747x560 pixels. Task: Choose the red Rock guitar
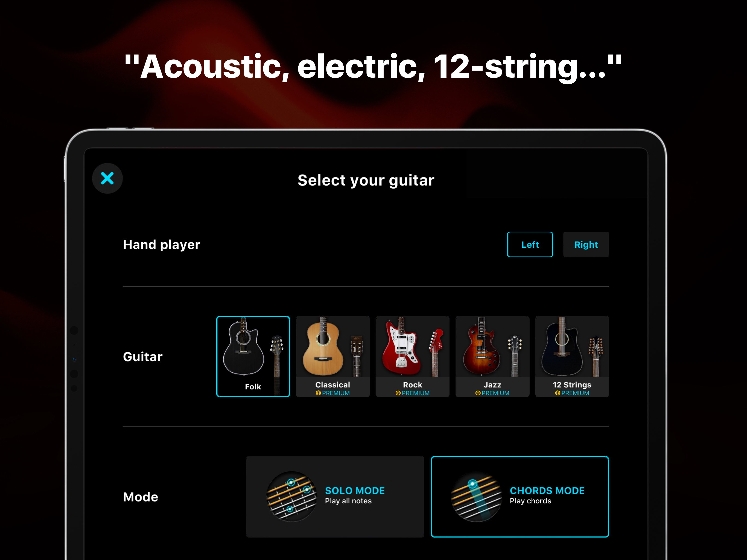coord(412,356)
